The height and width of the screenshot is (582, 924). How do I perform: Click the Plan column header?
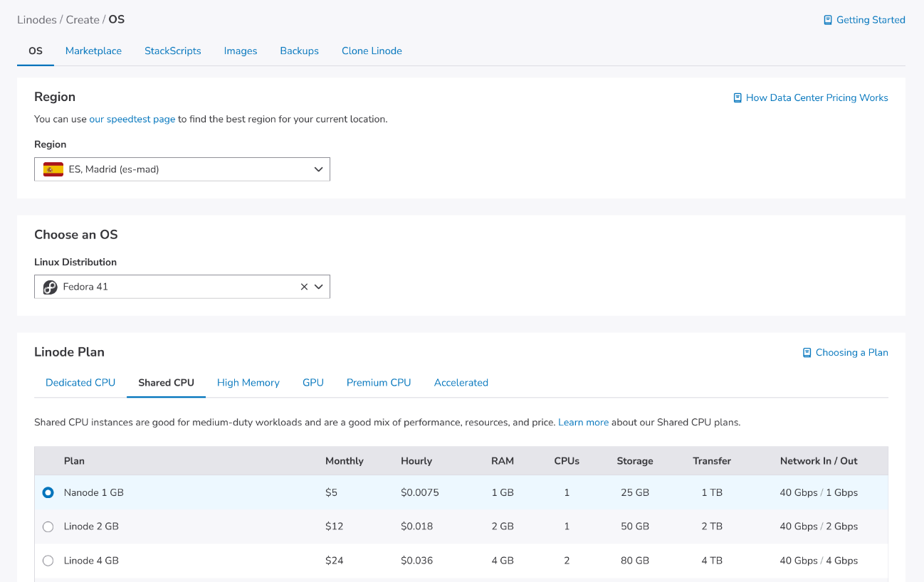pos(74,461)
